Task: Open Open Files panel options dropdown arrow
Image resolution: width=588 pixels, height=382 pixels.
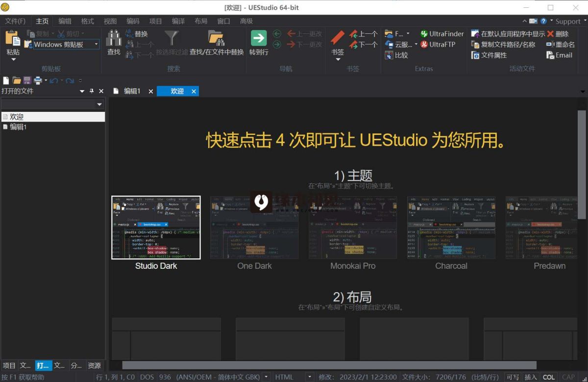Action: tap(82, 92)
